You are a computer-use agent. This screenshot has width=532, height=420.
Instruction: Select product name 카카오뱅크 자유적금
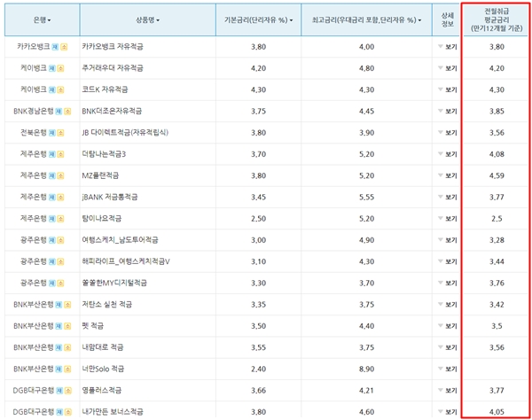pos(113,46)
